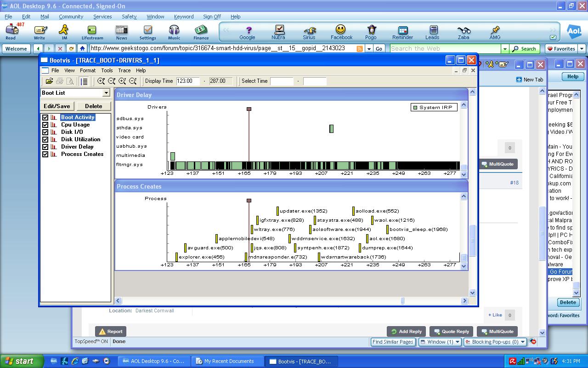Click the System IRP legend color swatch
This screenshot has height=368, width=588.
click(x=415, y=108)
